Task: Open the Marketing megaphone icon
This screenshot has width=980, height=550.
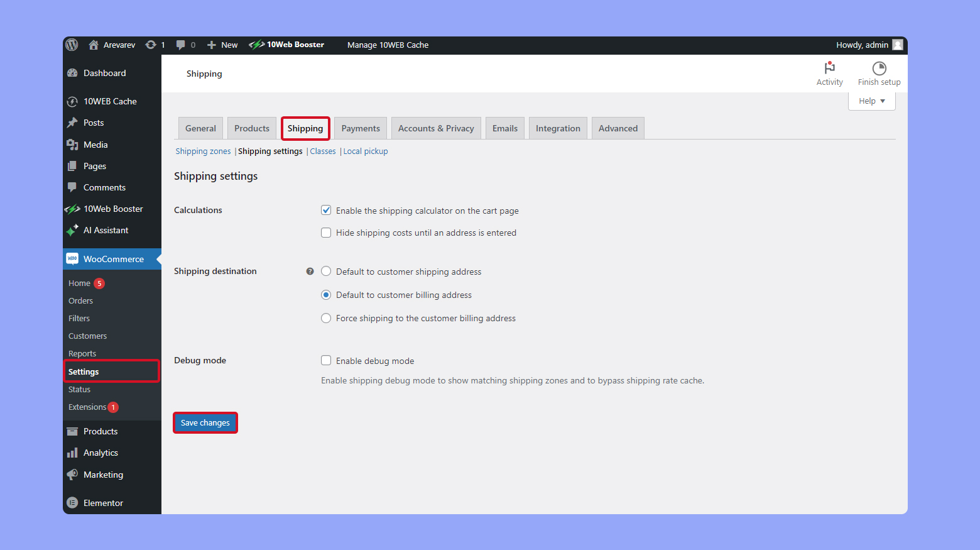Action: coord(72,475)
